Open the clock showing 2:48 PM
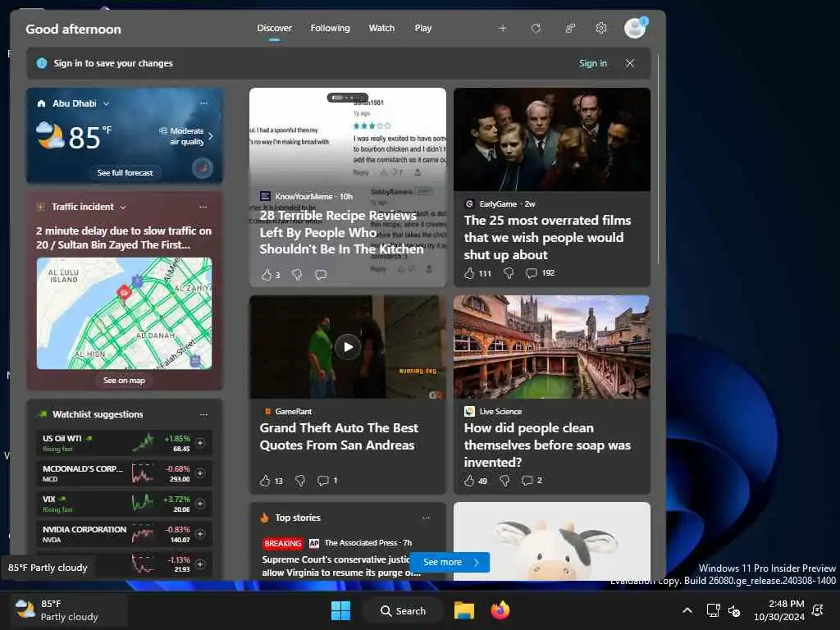Viewport: 840px width, 630px height. (779, 610)
